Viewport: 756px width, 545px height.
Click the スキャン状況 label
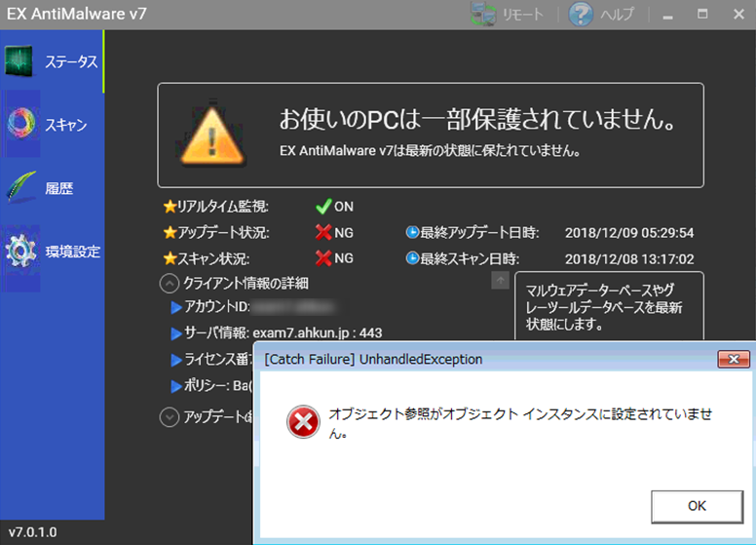click(x=213, y=258)
